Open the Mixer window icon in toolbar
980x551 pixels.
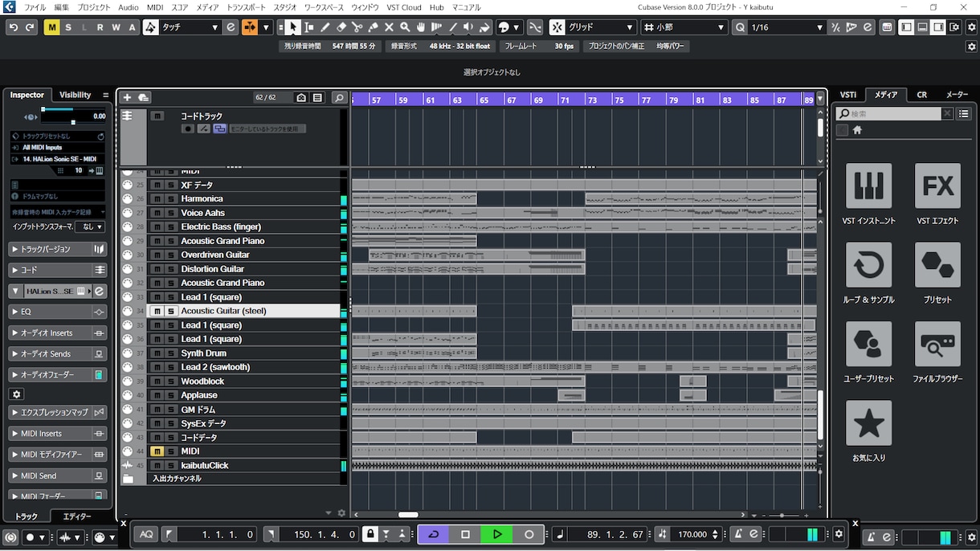click(887, 27)
